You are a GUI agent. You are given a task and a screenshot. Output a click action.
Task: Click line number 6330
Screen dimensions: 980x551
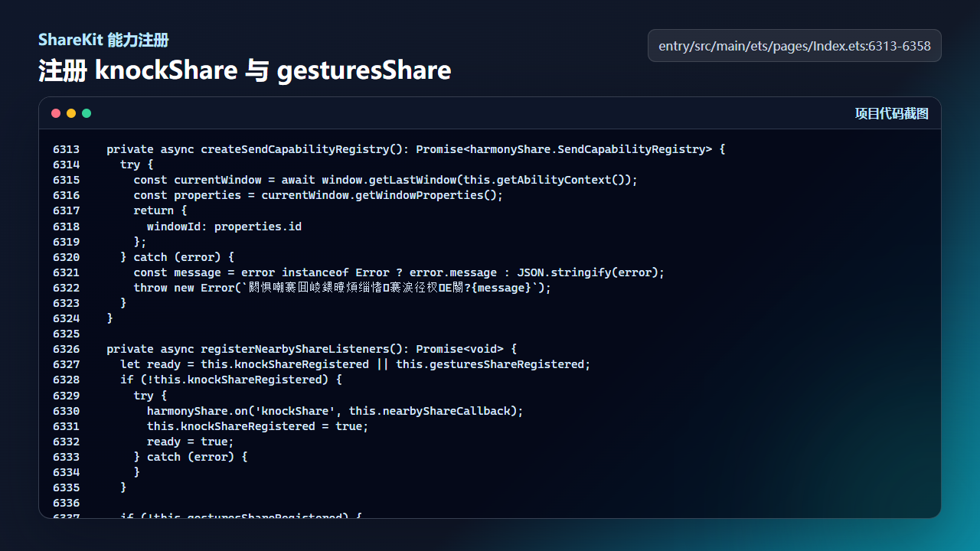(x=66, y=411)
